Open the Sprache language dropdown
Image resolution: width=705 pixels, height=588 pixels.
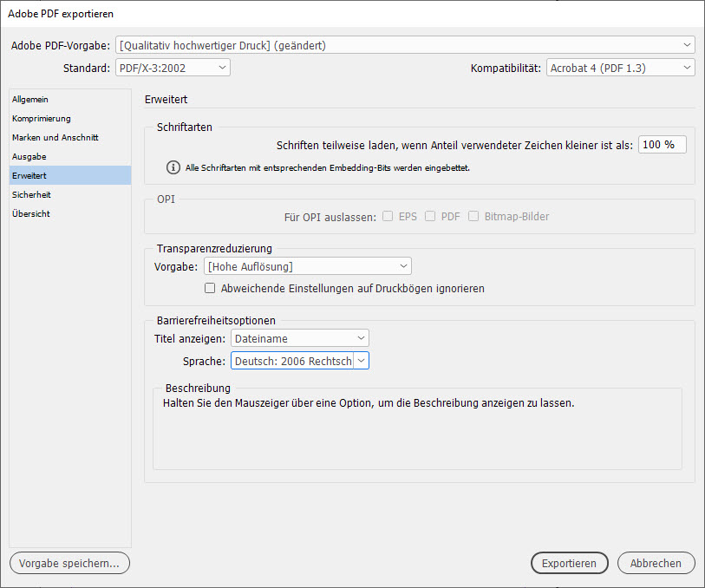299,361
